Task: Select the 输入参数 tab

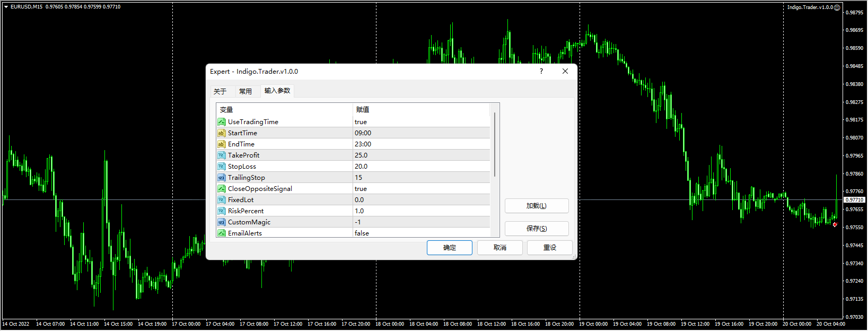Action: tap(277, 91)
